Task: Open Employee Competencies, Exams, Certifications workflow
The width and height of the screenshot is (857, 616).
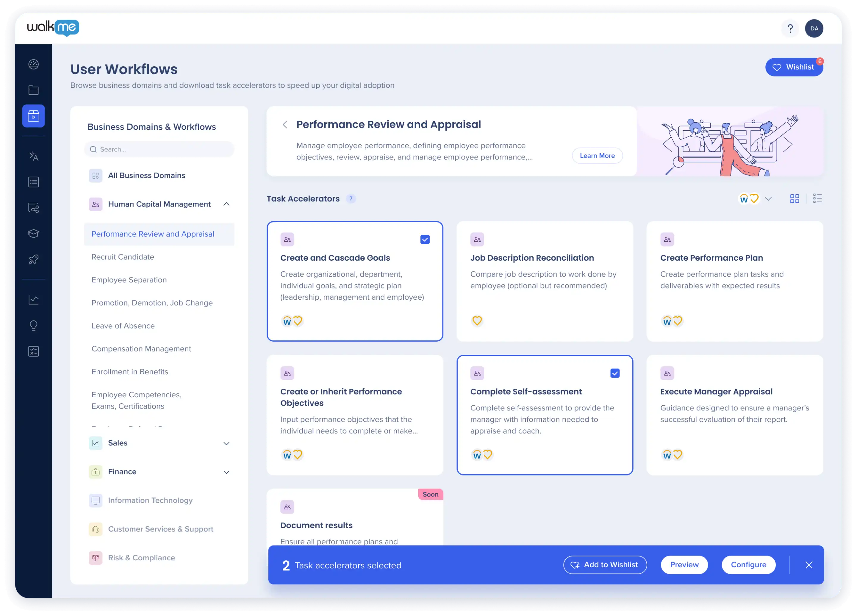Action: [x=136, y=401]
